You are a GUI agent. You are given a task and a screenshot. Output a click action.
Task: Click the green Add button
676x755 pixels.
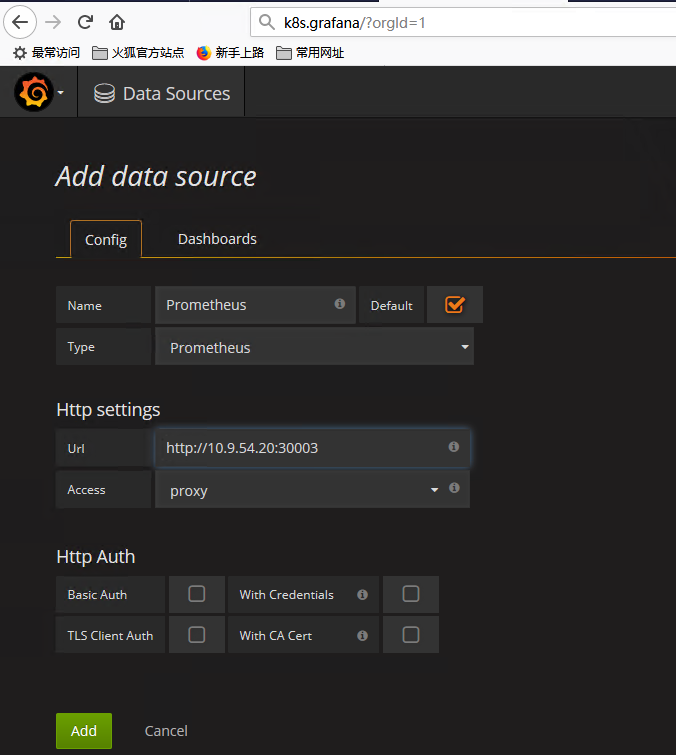click(x=84, y=731)
